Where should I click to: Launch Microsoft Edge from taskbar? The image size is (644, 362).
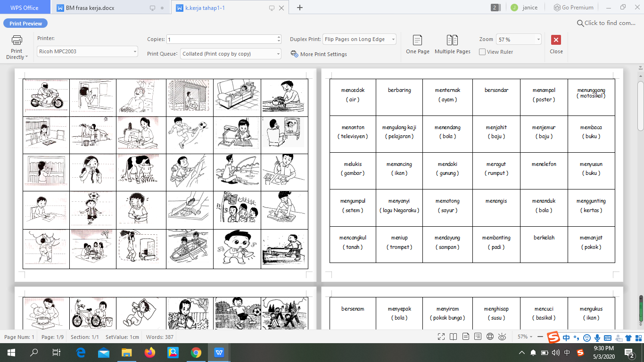coord(80,353)
